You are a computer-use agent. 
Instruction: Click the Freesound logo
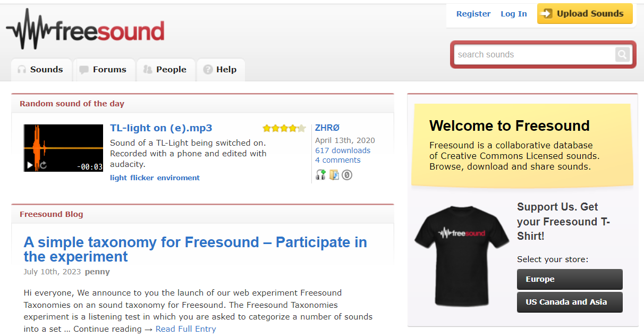tap(85, 29)
